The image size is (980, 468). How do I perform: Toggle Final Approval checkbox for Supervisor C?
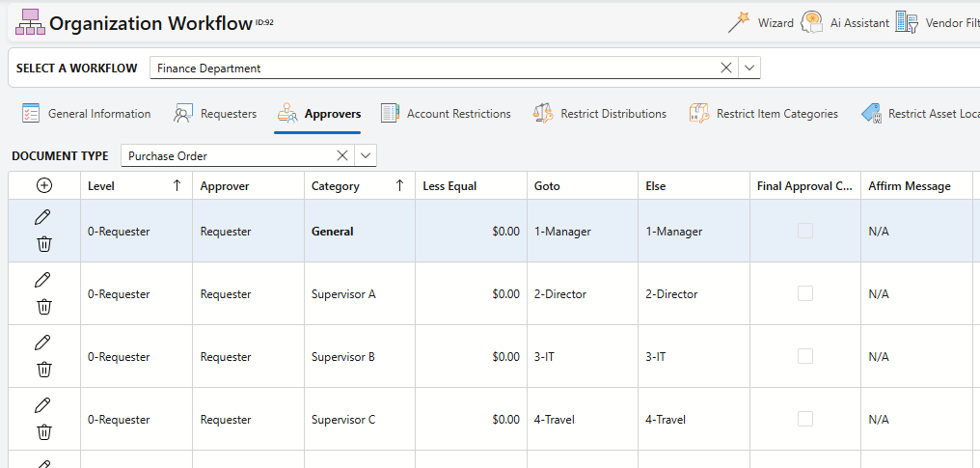click(x=804, y=420)
